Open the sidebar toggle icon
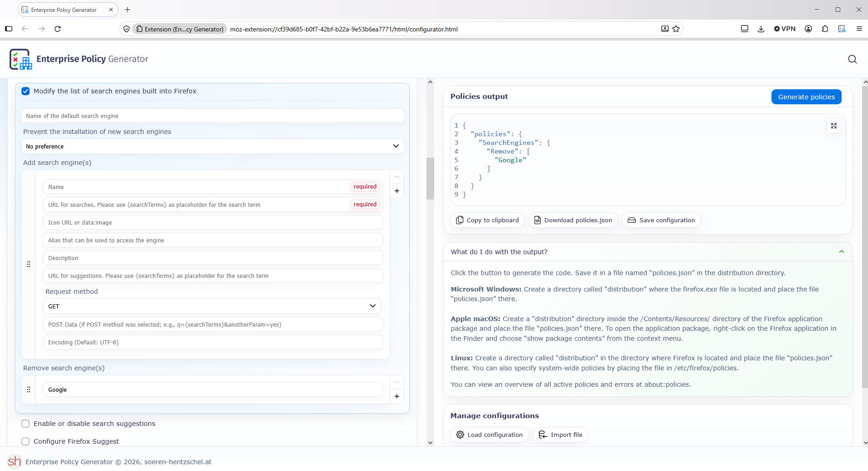The height and width of the screenshot is (471, 868). [9, 29]
